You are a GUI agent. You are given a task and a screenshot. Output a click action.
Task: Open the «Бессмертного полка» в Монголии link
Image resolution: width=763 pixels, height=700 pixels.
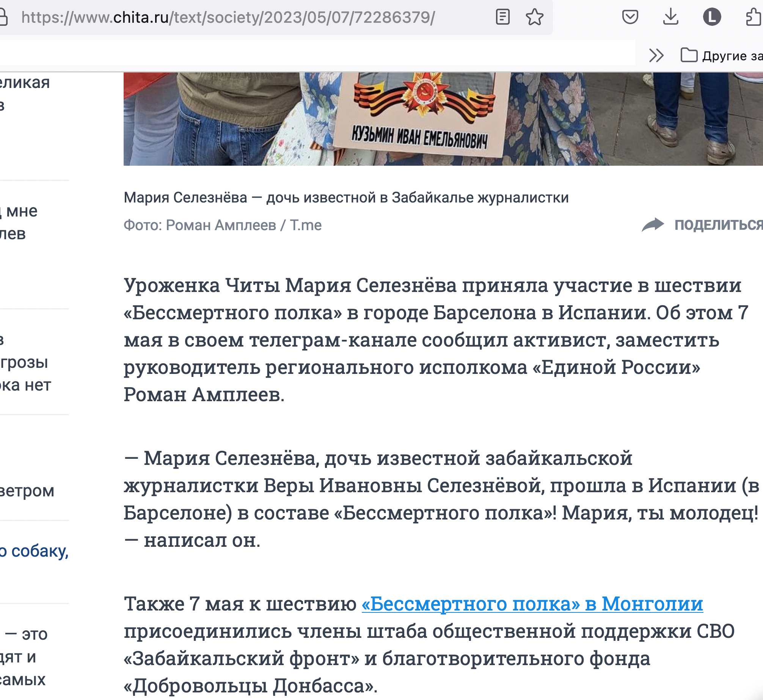pyautogui.click(x=532, y=604)
